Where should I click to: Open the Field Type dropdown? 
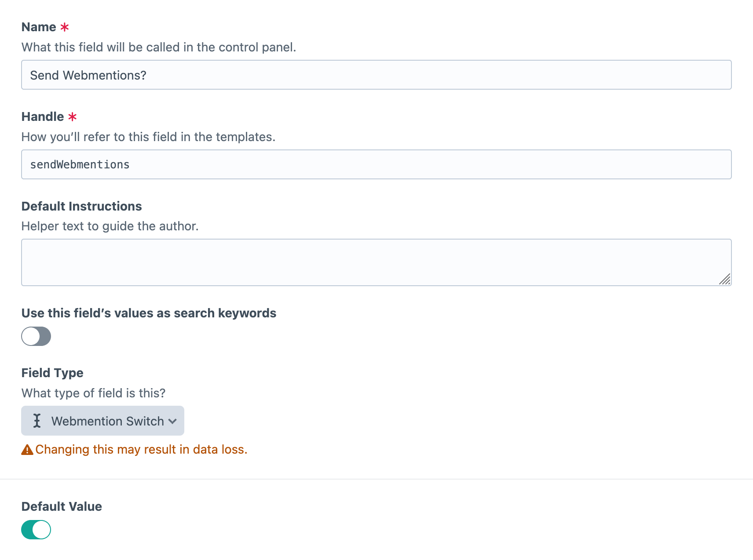coord(102,421)
